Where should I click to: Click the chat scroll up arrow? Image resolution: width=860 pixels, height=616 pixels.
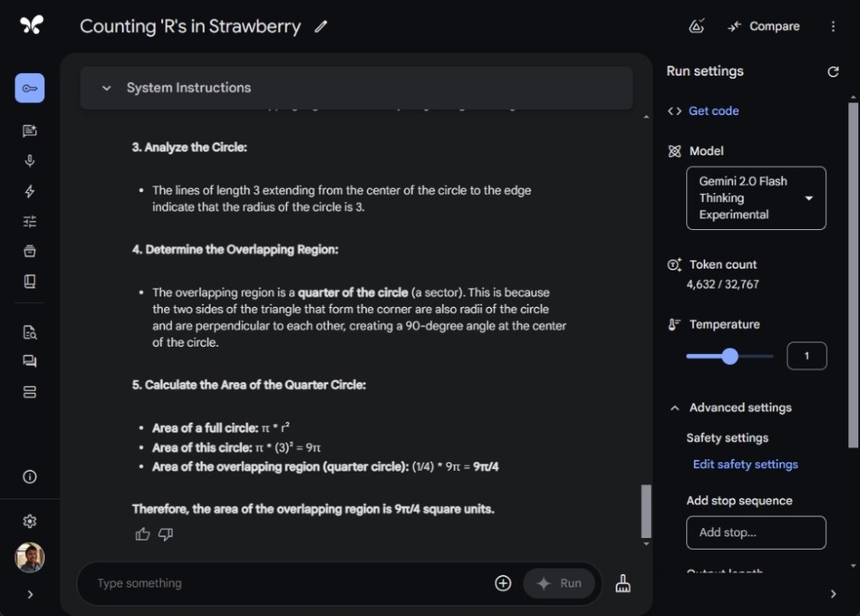(646, 117)
